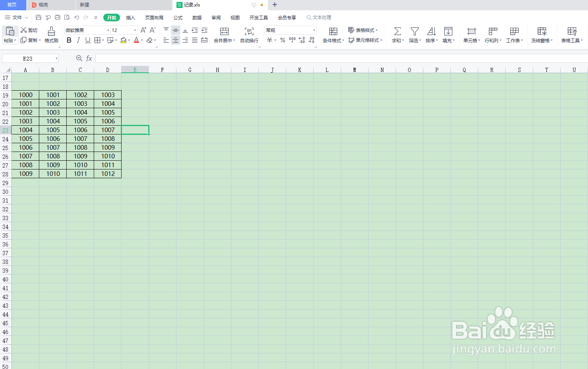Open number format dropdown 常规
The width and height of the screenshot is (588, 369).
pos(314,30)
